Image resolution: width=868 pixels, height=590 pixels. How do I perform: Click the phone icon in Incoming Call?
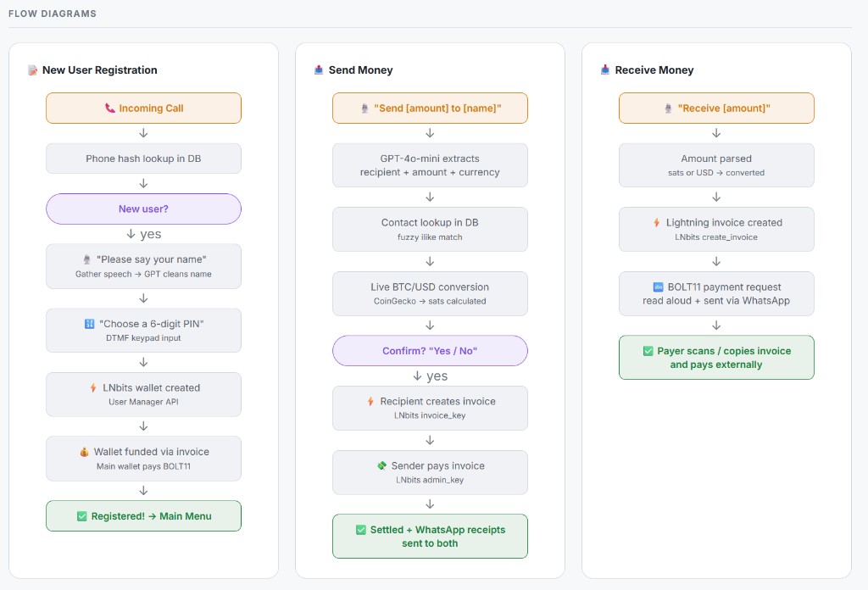tap(109, 109)
